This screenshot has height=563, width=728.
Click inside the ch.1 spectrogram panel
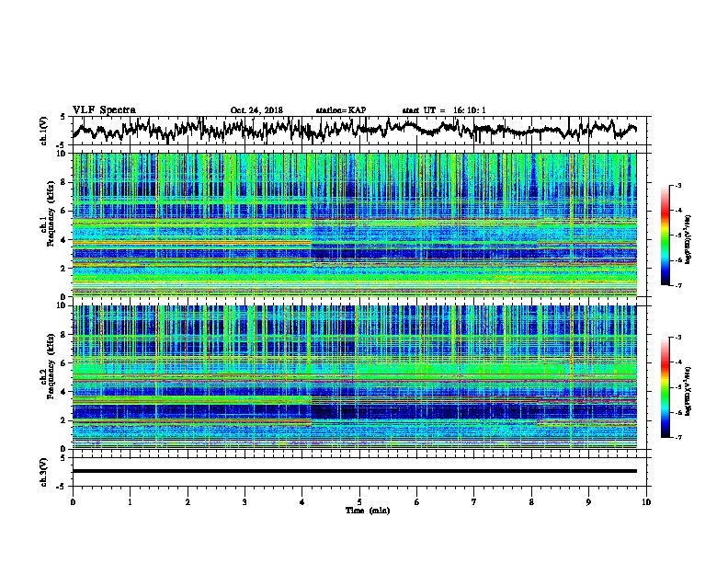(x=354, y=224)
